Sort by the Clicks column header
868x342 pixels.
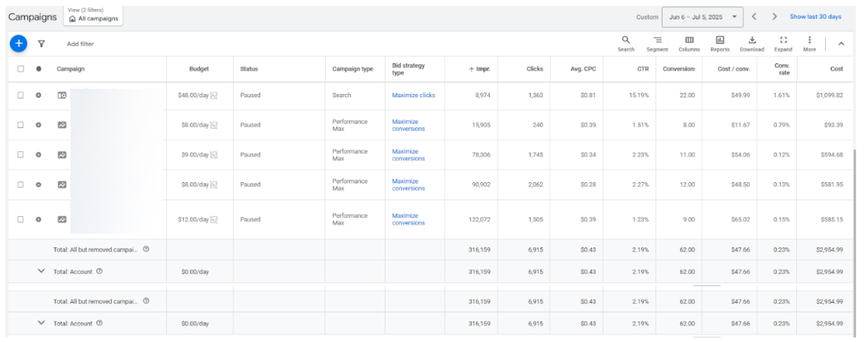pyautogui.click(x=535, y=69)
